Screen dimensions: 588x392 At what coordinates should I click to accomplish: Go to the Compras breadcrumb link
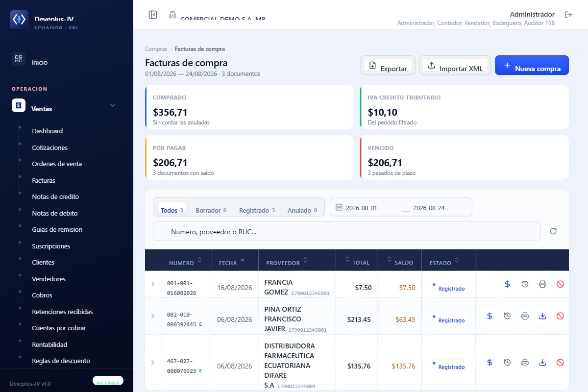click(x=156, y=49)
